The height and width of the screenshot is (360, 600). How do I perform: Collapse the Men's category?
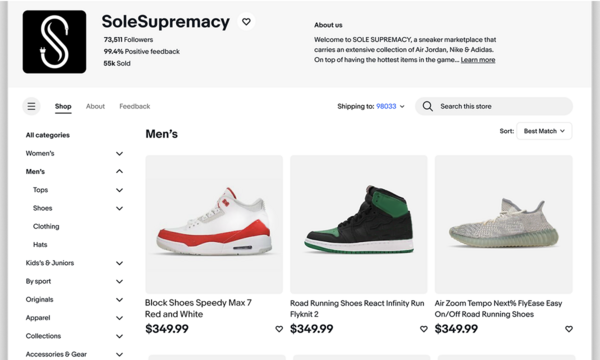click(x=119, y=171)
